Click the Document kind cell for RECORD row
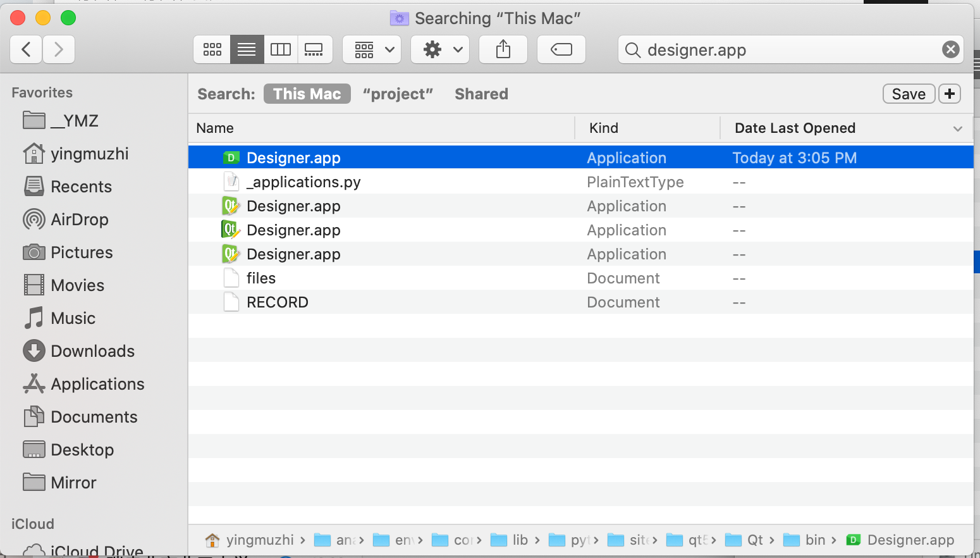 tap(623, 302)
